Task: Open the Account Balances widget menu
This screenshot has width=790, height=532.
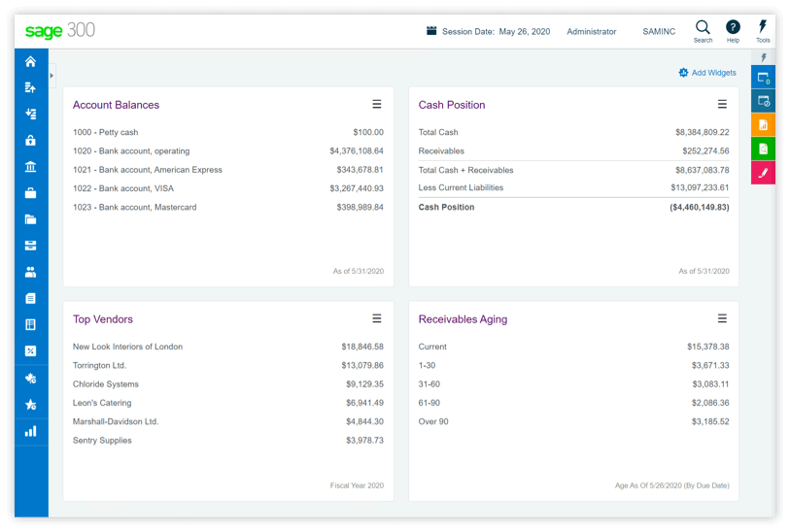Action: click(x=377, y=104)
